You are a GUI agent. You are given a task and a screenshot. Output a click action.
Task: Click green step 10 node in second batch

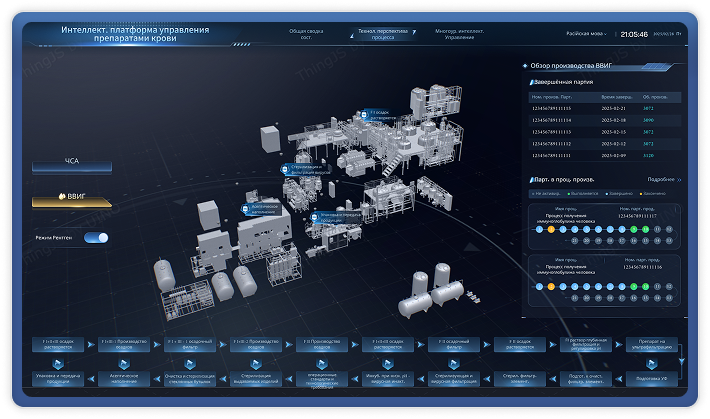[645, 287]
